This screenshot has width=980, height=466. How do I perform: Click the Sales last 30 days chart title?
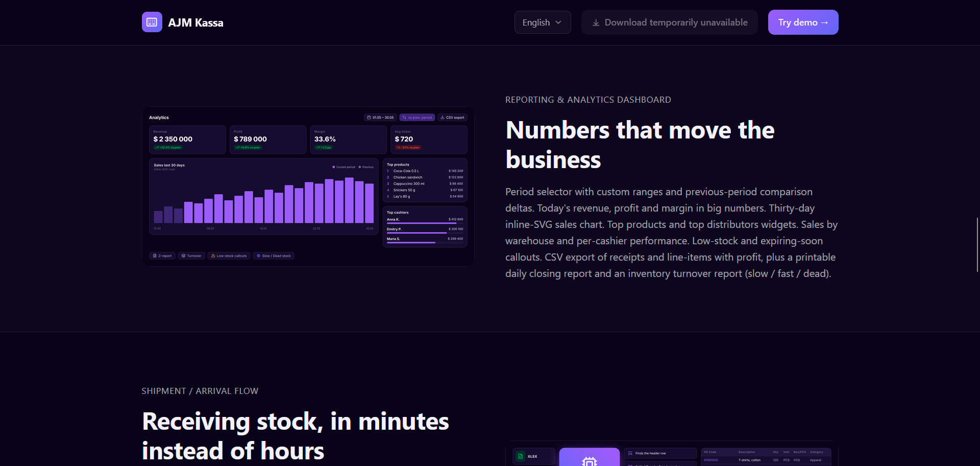pos(169,165)
